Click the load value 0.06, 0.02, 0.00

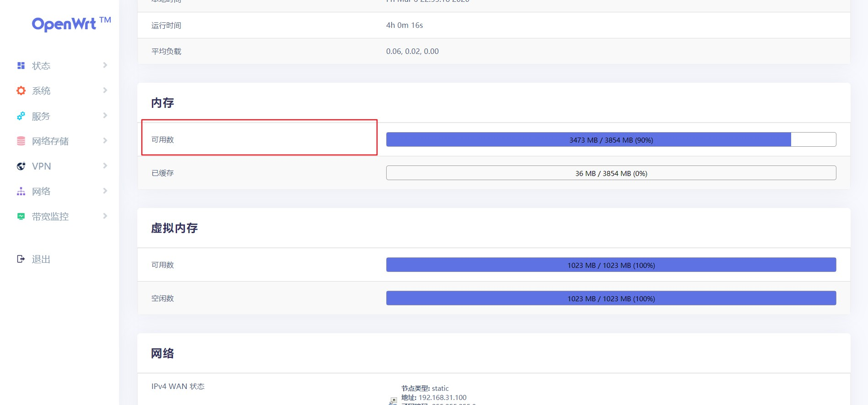[x=412, y=51]
